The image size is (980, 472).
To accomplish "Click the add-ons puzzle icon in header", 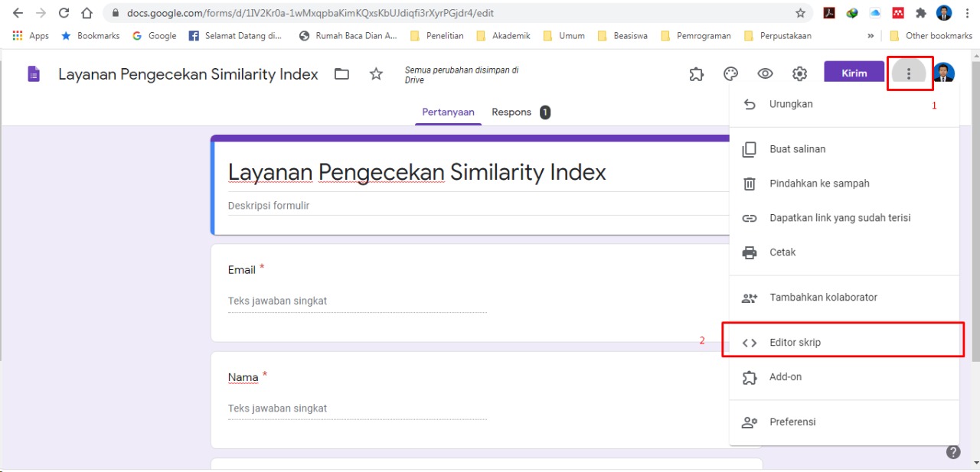I will pyautogui.click(x=696, y=74).
